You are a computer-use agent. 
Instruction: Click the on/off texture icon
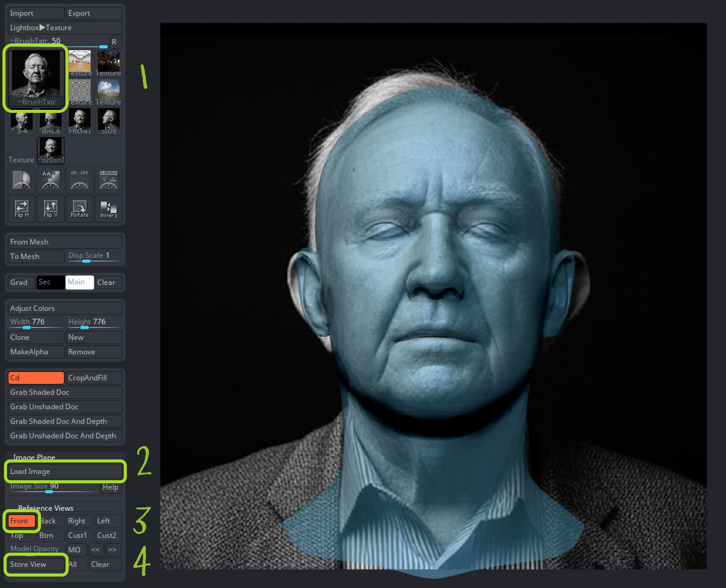point(80,180)
